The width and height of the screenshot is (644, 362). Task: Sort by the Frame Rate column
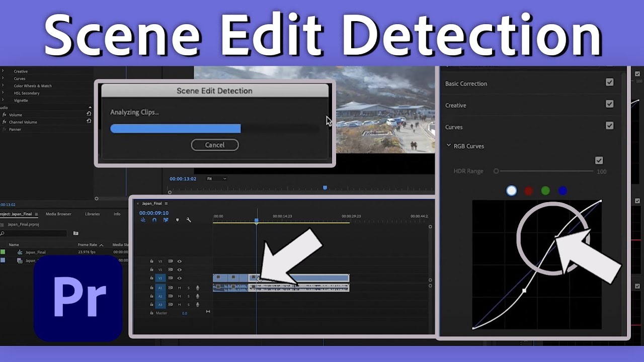tap(87, 245)
